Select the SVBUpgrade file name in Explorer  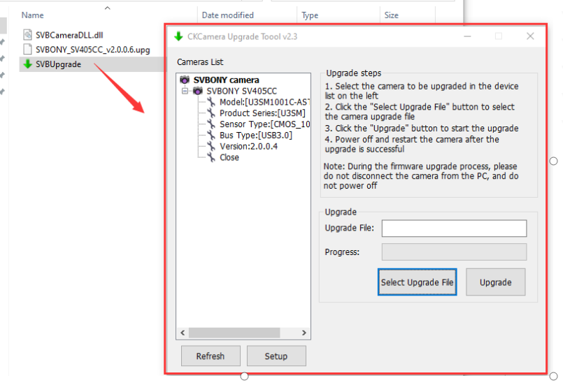point(58,64)
